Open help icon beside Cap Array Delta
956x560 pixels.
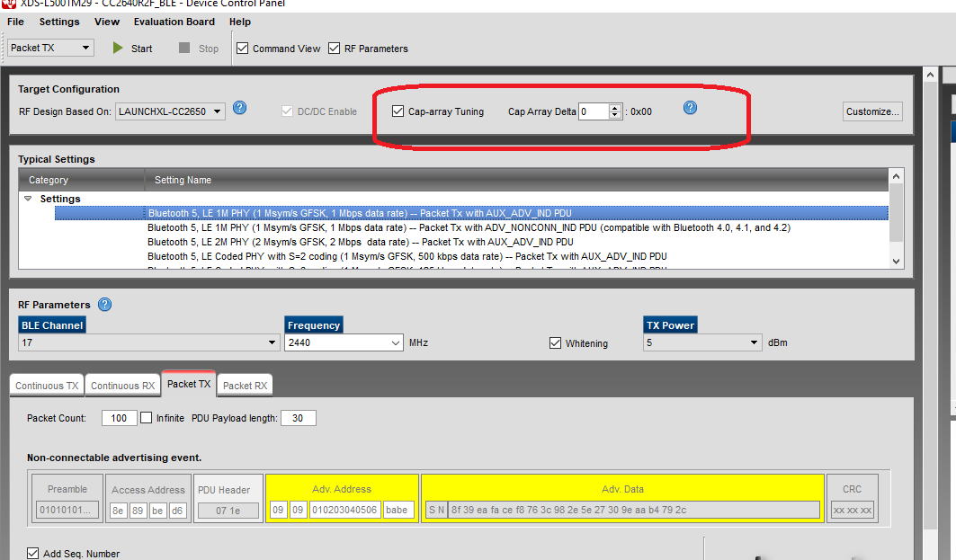[690, 108]
